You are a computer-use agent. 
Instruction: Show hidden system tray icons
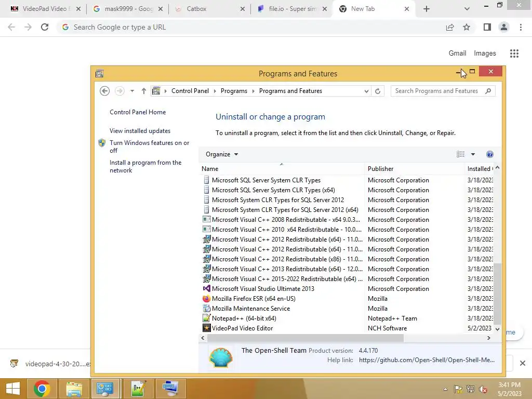445,389
